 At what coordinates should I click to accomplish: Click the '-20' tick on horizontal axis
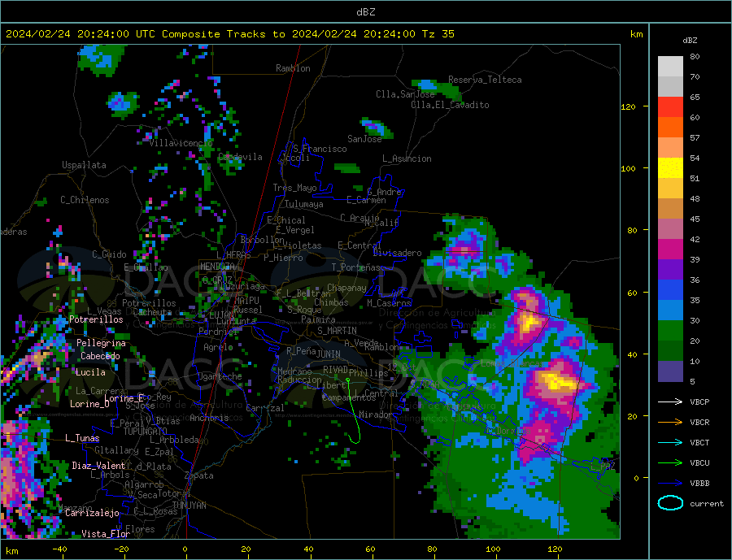[x=121, y=549]
